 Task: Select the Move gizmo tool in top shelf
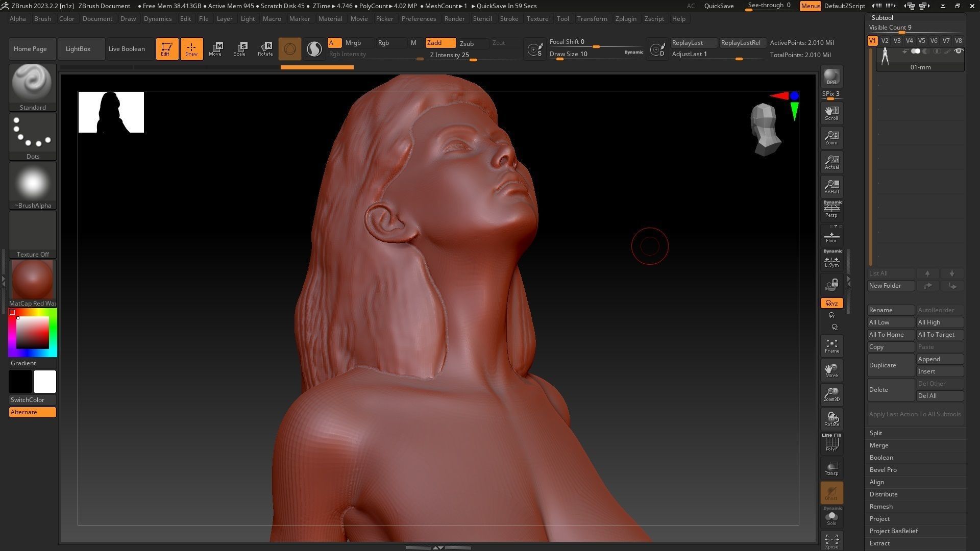tap(215, 49)
